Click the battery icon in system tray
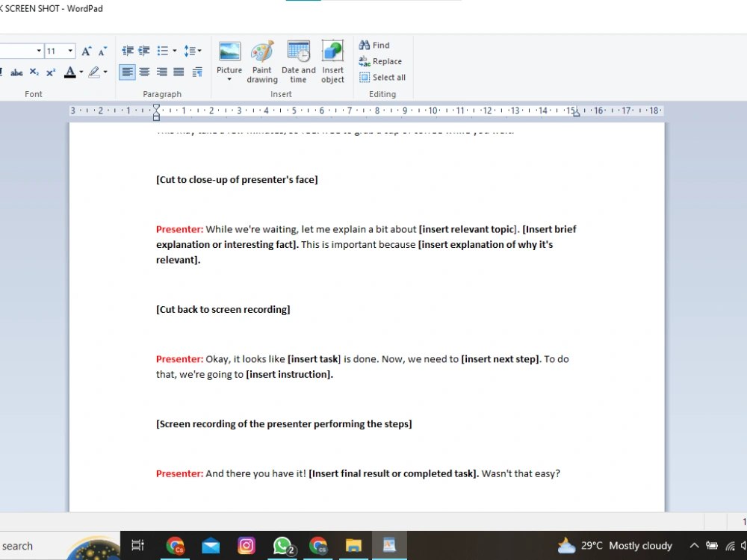The height and width of the screenshot is (560, 747). tap(712, 546)
